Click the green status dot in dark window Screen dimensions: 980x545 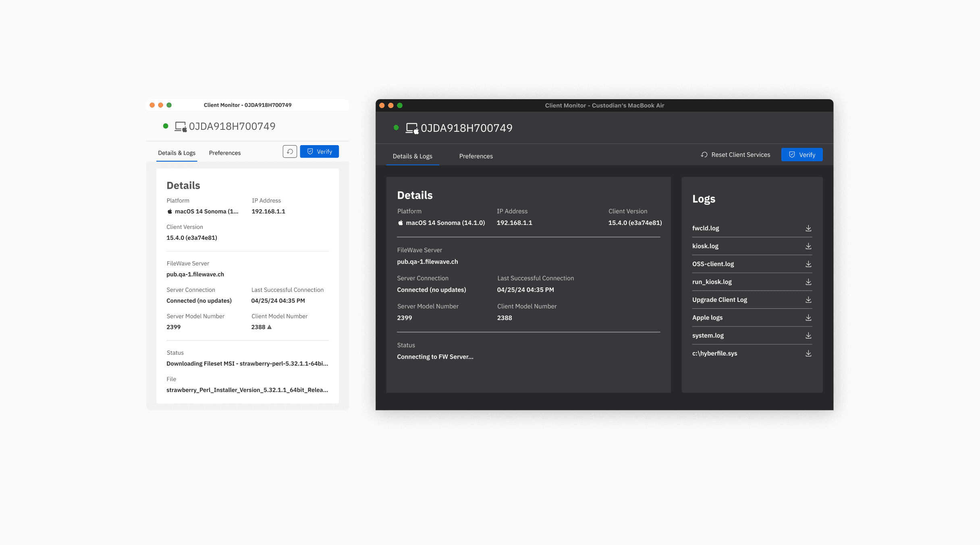point(396,128)
